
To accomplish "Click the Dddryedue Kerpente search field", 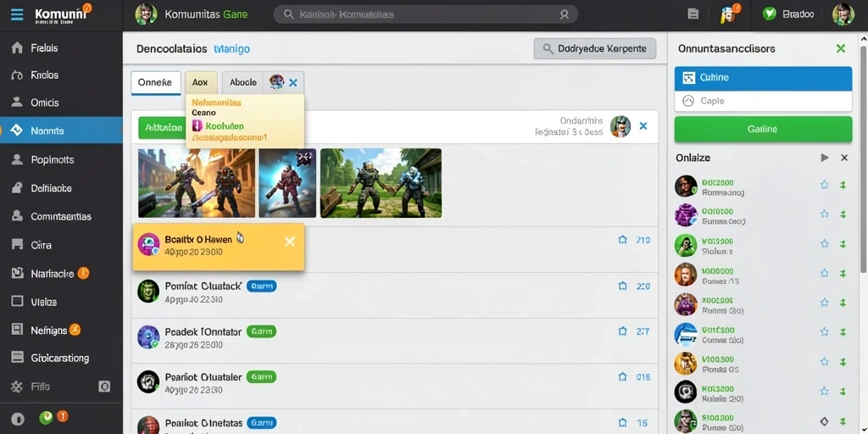I will (x=594, y=48).
